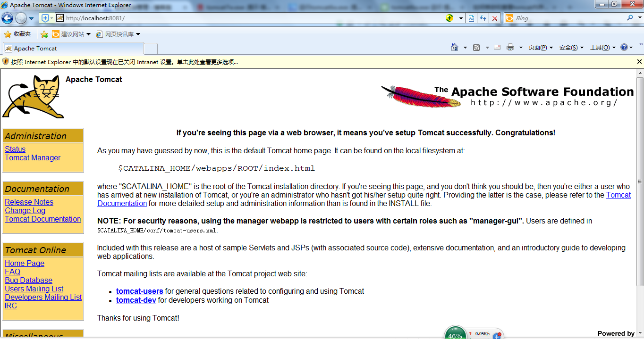Open Tomcat Documentation sidebar link

43,219
